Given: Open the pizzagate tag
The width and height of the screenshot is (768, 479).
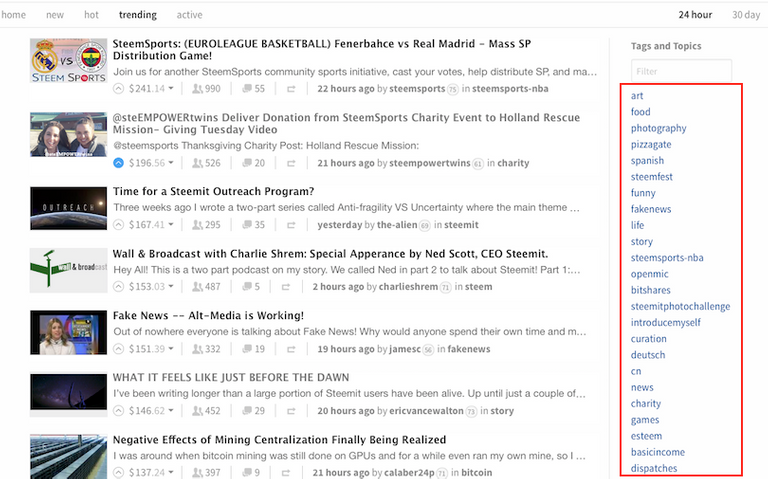Looking at the screenshot, I should [651, 144].
